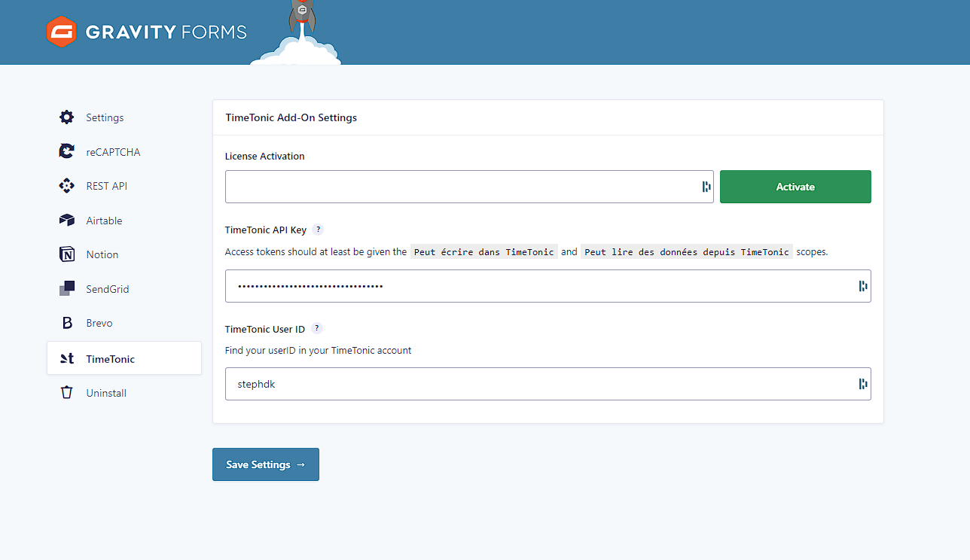Click the reCAPTCHA icon in sidebar
The width and height of the screenshot is (970, 560).
[x=67, y=151]
